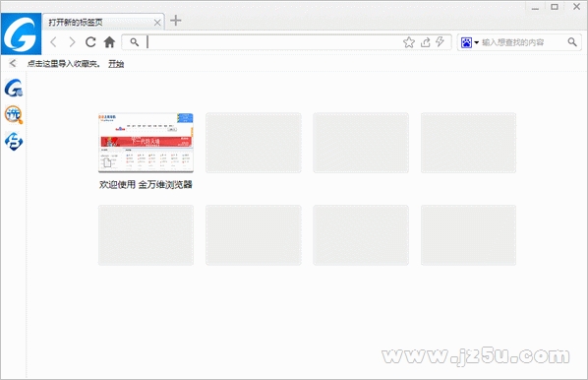Click the blue G browser logo
The height and width of the screenshot is (380, 588).
[21, 33]
